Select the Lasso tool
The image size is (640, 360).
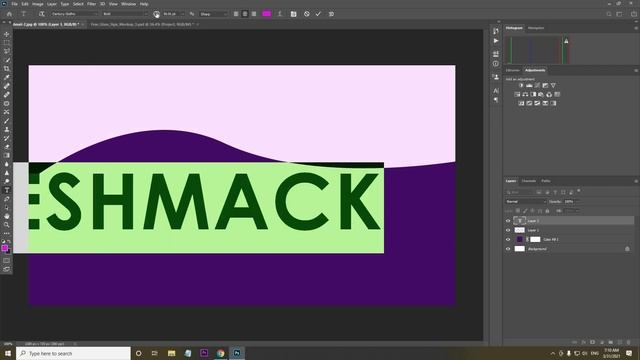pos(7,51)
